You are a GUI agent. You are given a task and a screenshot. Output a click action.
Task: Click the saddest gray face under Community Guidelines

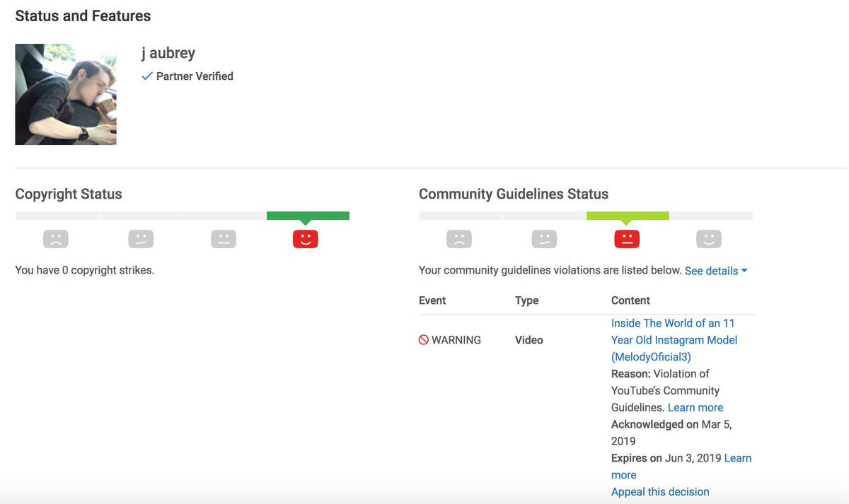[459, 239]
